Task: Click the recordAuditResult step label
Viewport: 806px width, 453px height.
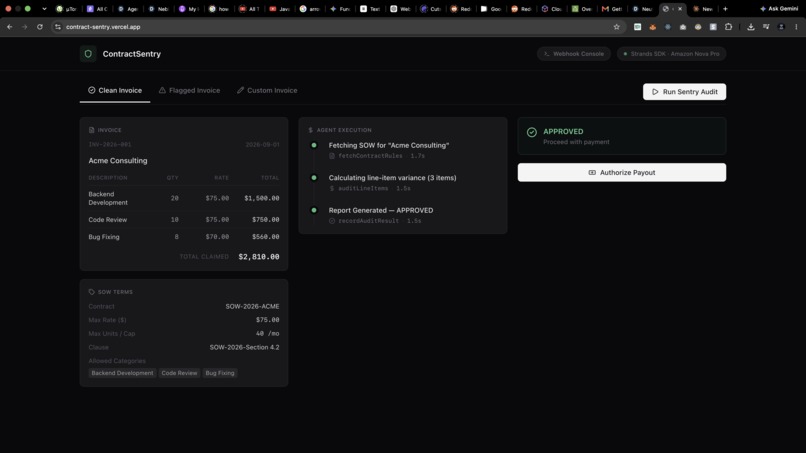Action: point(368,221)
